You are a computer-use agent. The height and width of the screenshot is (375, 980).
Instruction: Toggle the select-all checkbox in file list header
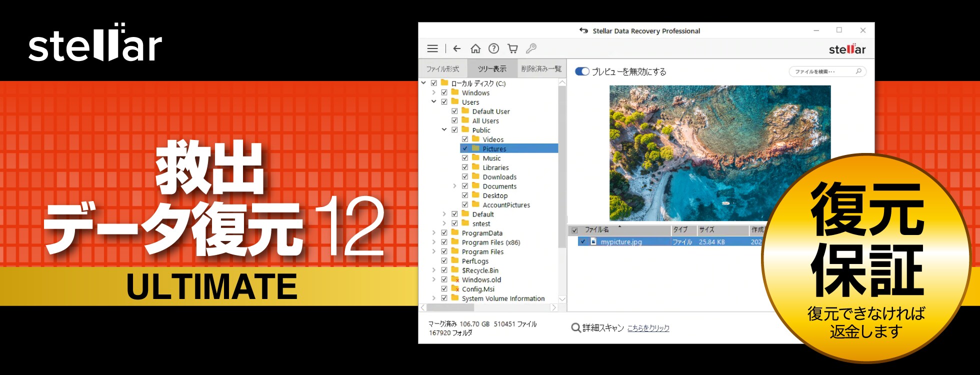574,230
